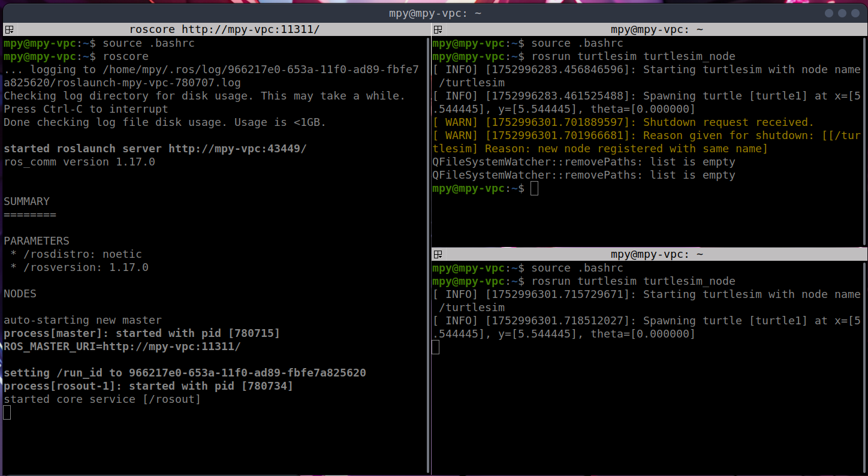868x476 pixels.
Task: Focus the cursor in the lower right terminal
Action: pos(436,347)
